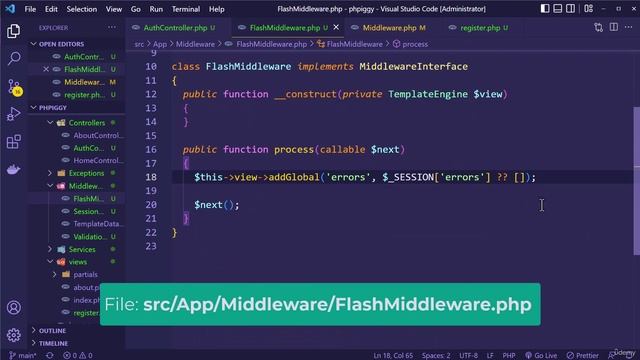Expand the Exceptions folder
Screen dimensions: 640x360
[86, 173]
